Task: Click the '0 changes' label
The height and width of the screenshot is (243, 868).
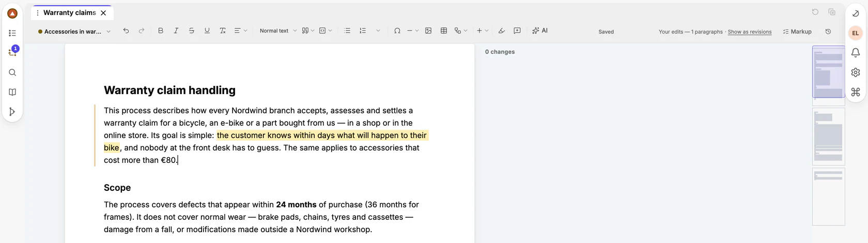Action: tap(500, 52)
